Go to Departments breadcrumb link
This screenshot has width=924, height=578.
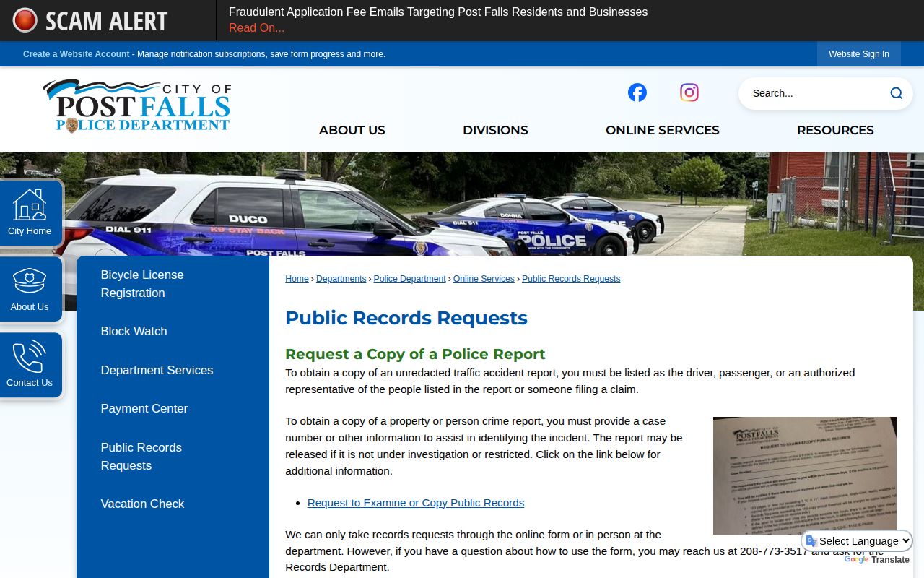click(x=341, y=279)
